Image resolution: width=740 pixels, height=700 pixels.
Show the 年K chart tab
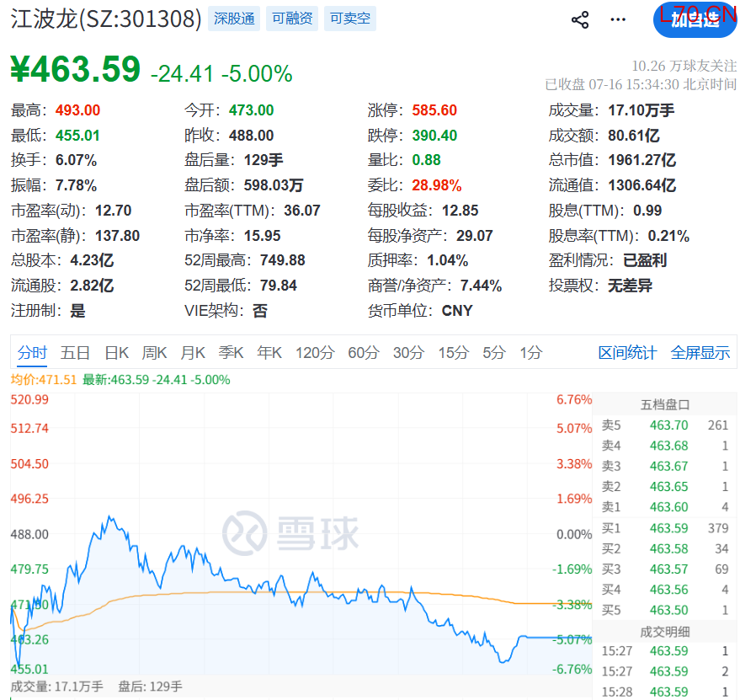(x=269, y=353)
